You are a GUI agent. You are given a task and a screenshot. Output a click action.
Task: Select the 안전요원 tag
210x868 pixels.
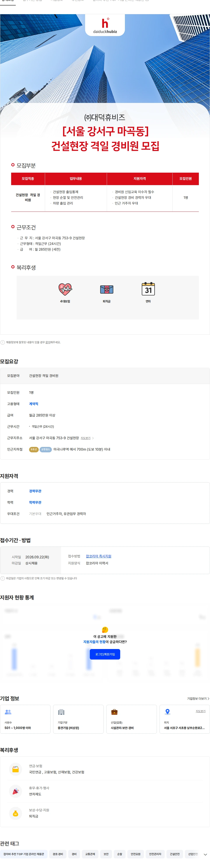[x=135, y=854]
